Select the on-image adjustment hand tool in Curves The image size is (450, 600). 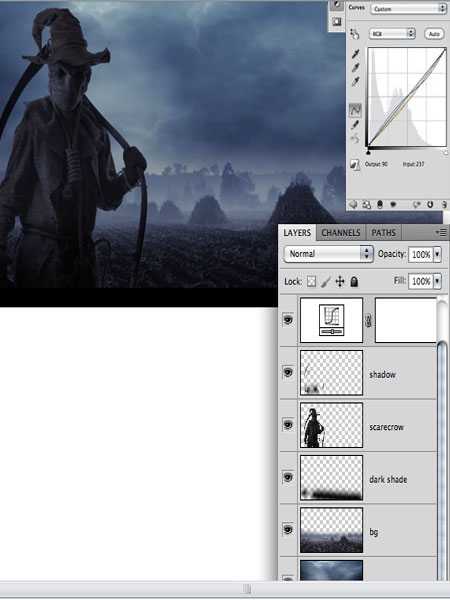click(355, 34)
